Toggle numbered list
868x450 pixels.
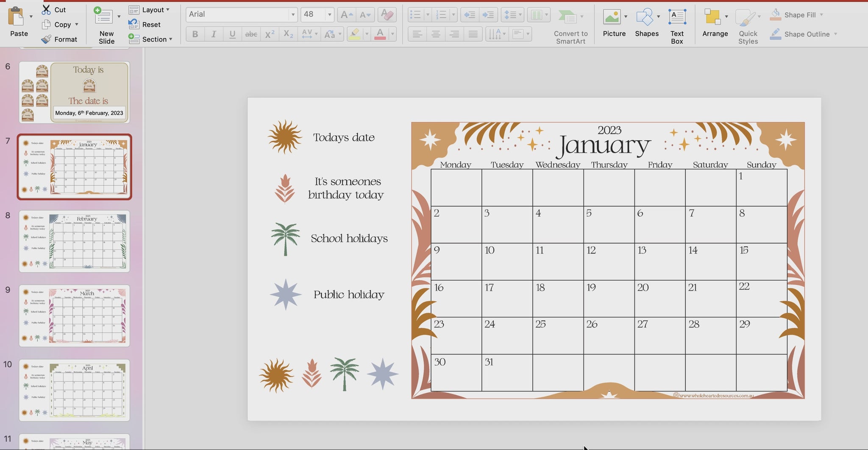click(x=442, y=15)
